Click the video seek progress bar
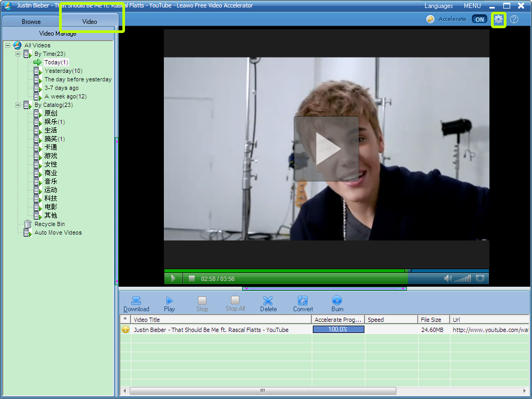The image size is (532, 399). click(x=327, y=271)
